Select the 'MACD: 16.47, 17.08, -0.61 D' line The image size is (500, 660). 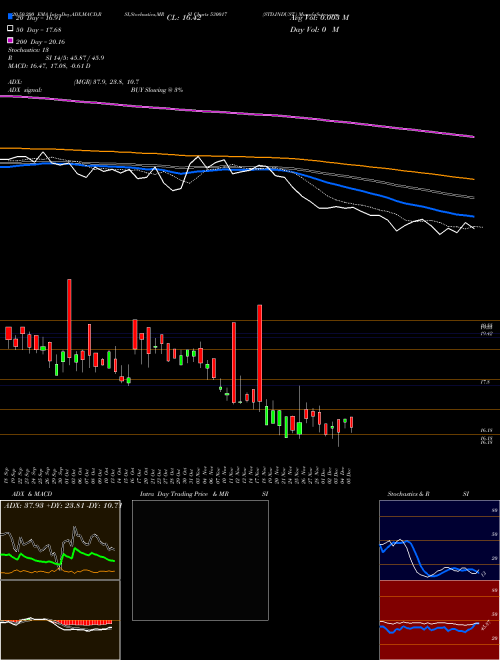click(49, 66)
